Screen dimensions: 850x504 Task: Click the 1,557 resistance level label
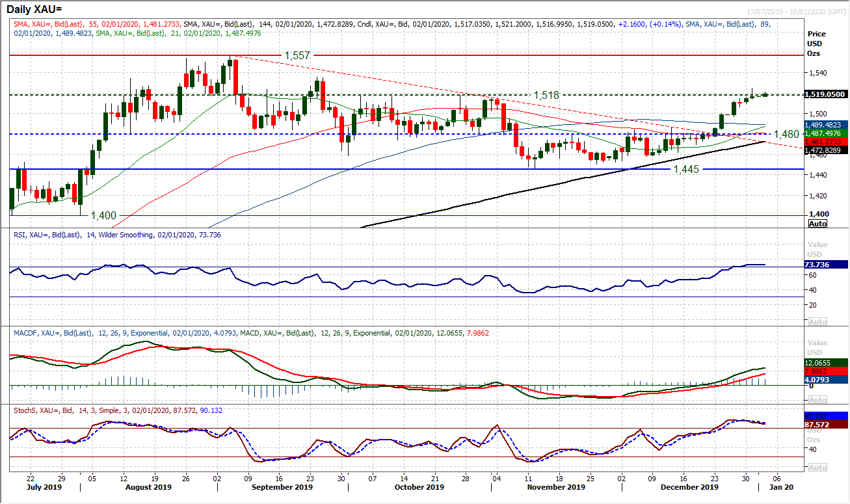pos(298,57)
